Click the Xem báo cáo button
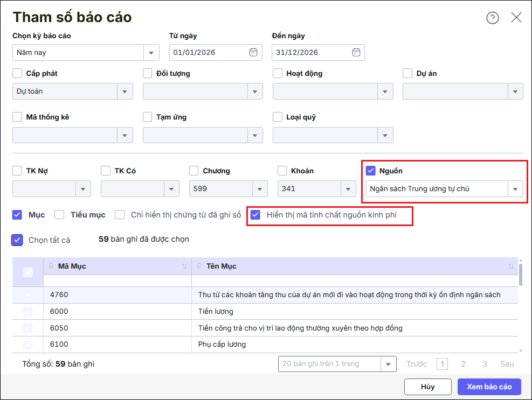Image resolution: width=532 pixels, height=400 pixels. click(489, 387)
